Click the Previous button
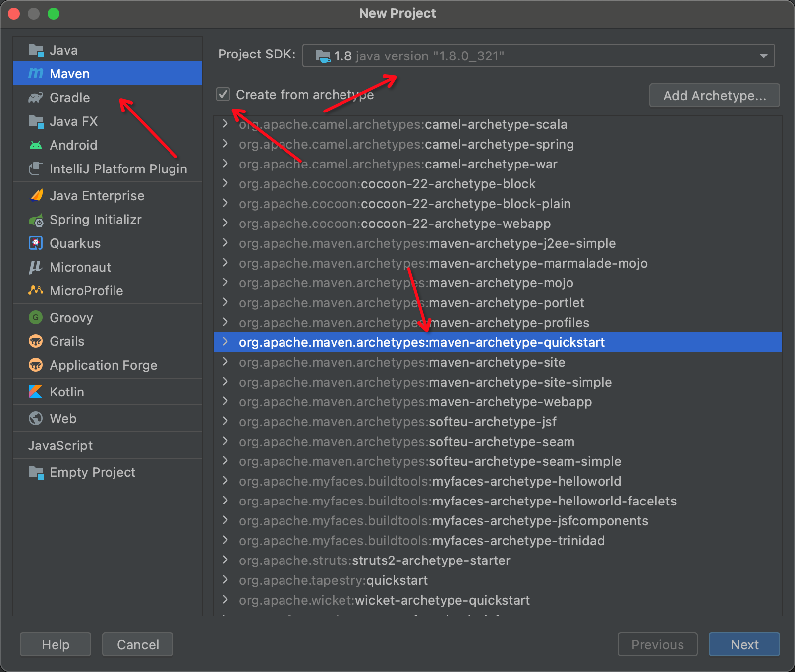Screen dimensions: 795x672 coord(657,644)
